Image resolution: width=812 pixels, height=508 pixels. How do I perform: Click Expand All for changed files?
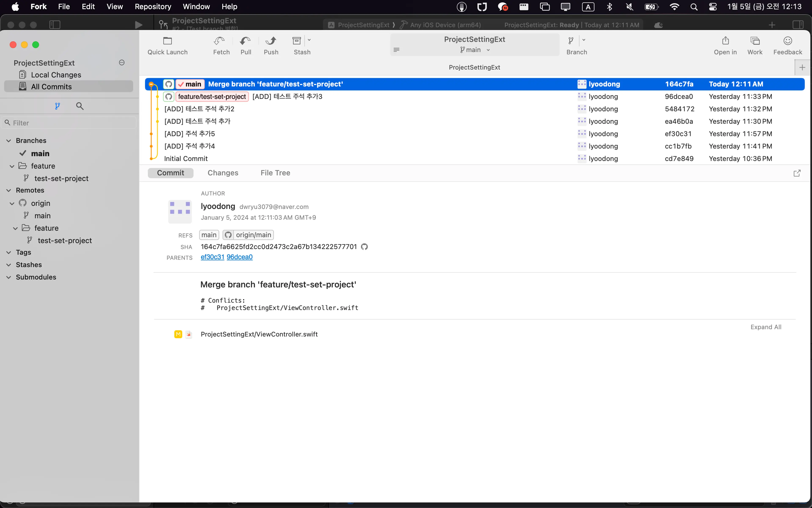point(766,327)
